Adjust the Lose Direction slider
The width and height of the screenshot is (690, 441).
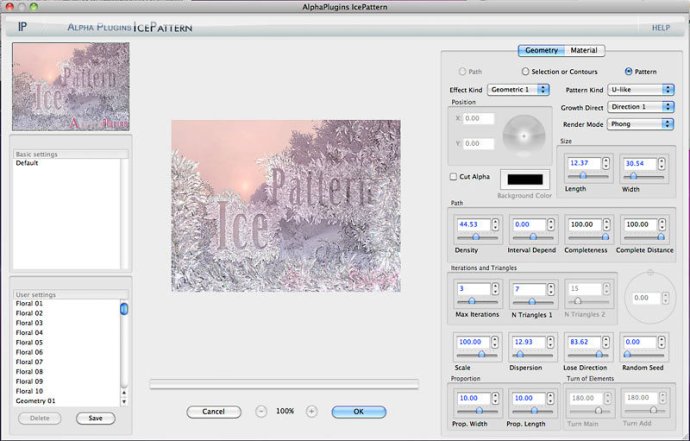point(599,354)
